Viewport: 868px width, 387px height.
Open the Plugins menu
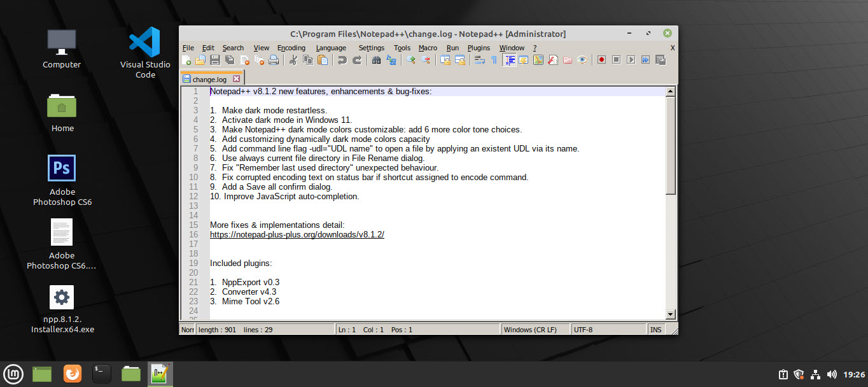click(479, 48)
